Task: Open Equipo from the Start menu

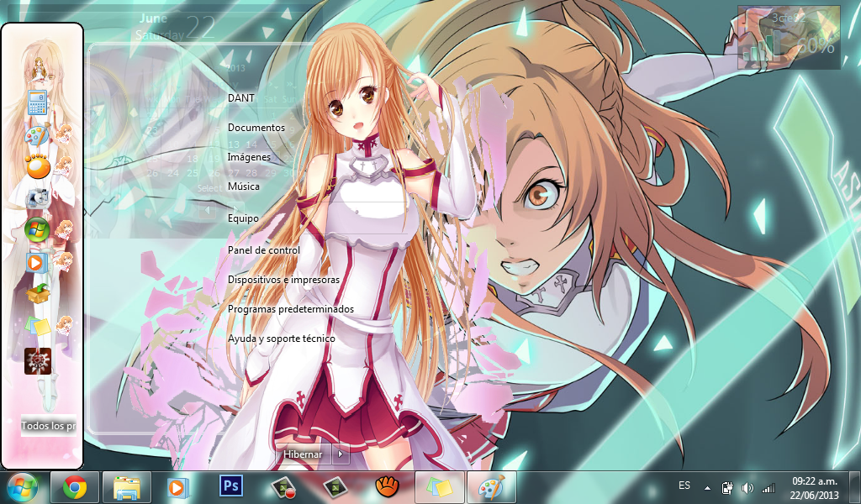Action: coord(243,218)
